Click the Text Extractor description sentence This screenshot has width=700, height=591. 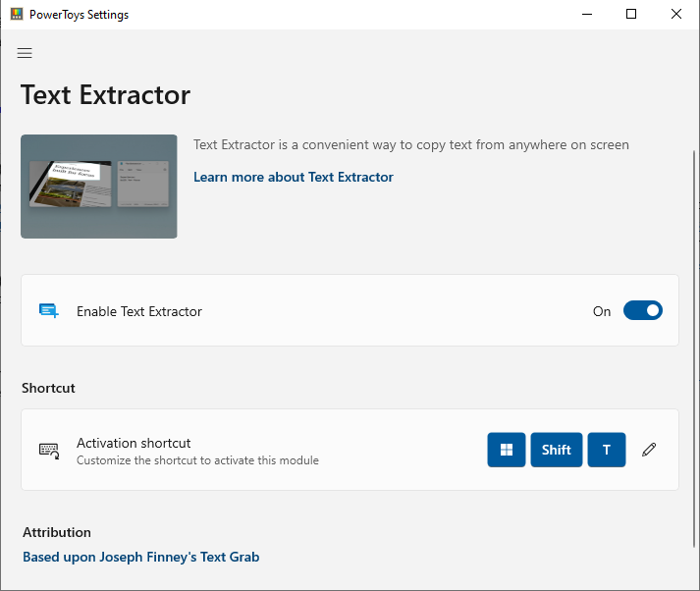coord(411,145)
